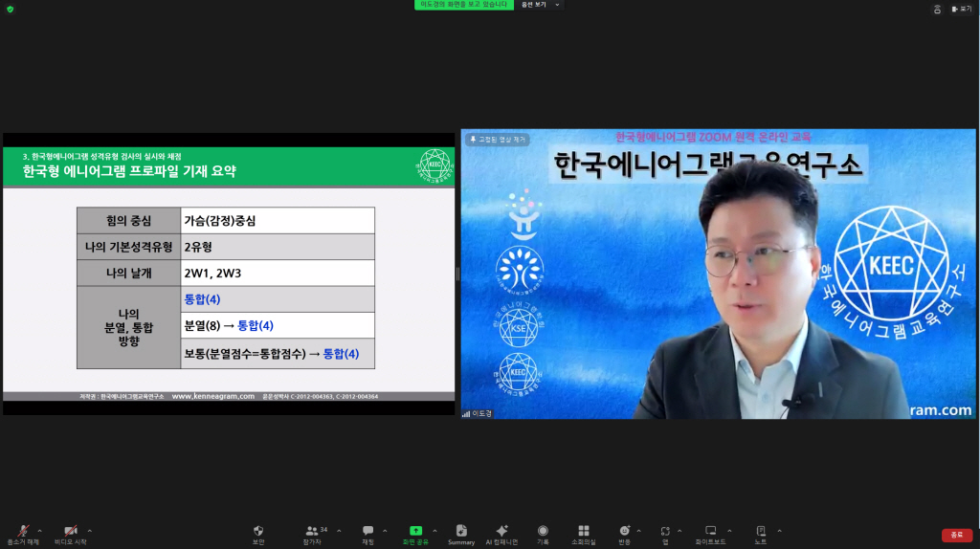Image resolution: width=980 pixels, height=549 pixels.
Task: Click www.kenneagram.com in slide footer
Action: (x=213, y=396)
